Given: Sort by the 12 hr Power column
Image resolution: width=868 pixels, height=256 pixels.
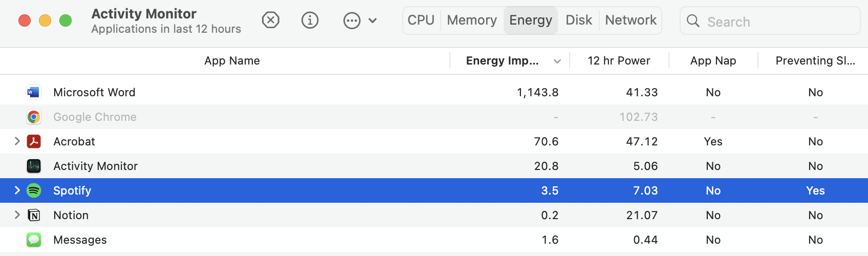Looking at the screenshot, I should (619, 61).
